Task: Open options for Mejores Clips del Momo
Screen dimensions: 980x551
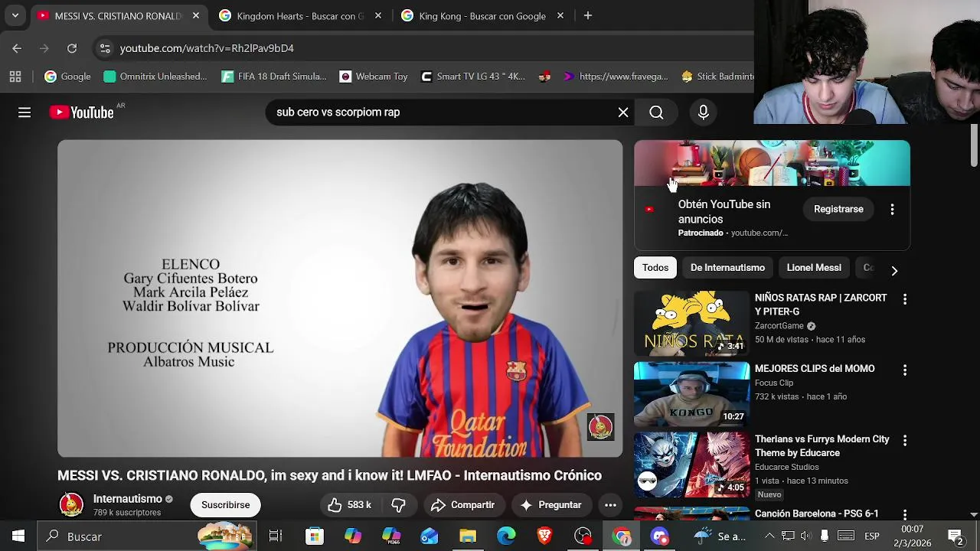Action: point(905,370)
